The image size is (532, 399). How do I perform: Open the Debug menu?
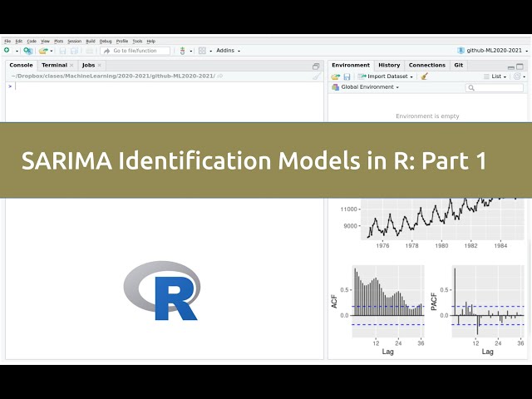(106, 42)
